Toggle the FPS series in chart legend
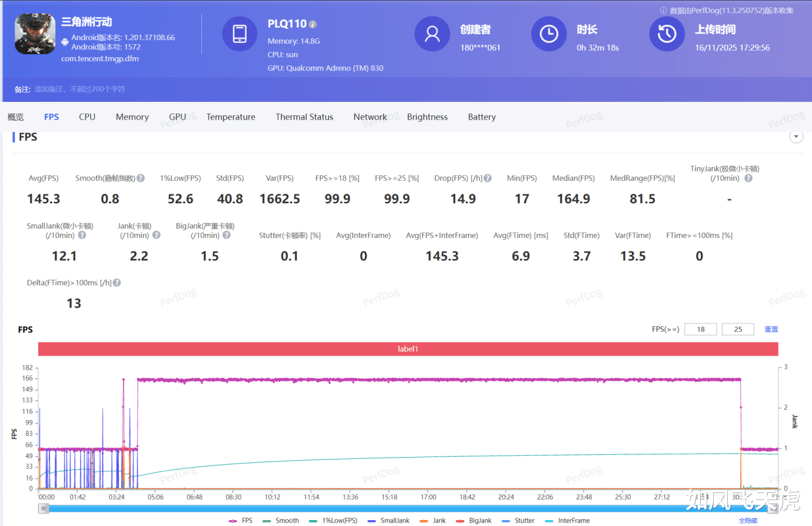The image size is (812, 526). click(x=241, y=521)
